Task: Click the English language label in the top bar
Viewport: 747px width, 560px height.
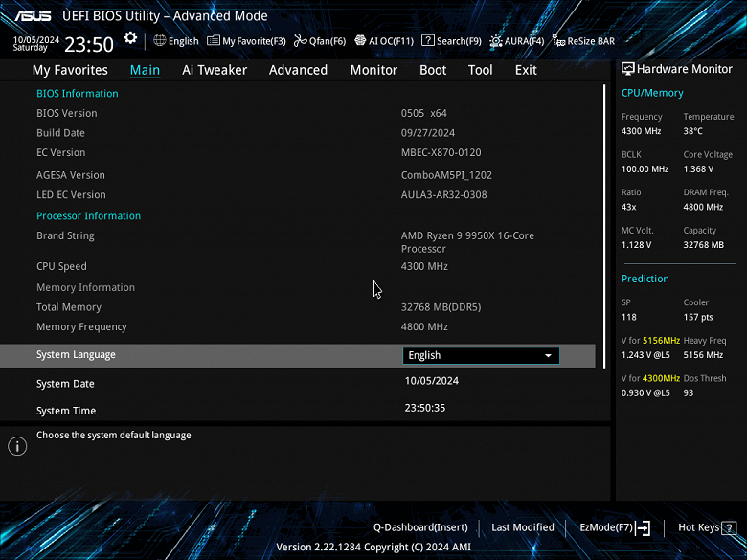Action: pyautogui.click(x=184, y=41)
